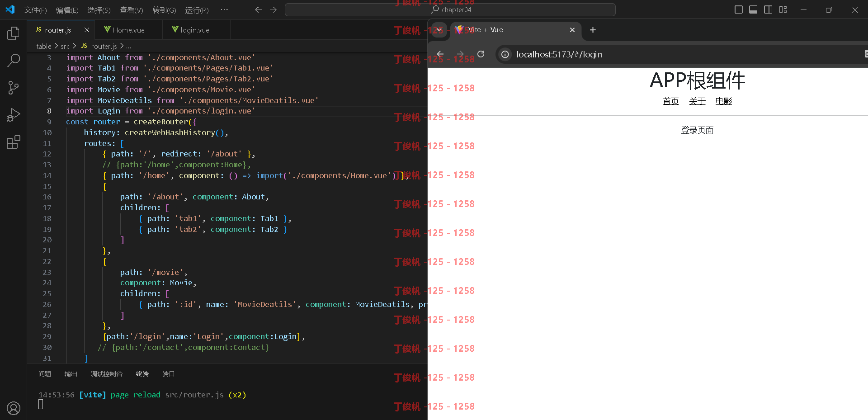Screen dimensions: 868x420
Task: Click 'MovieDeatils' import name on line 7
Action: coord(125,100)
